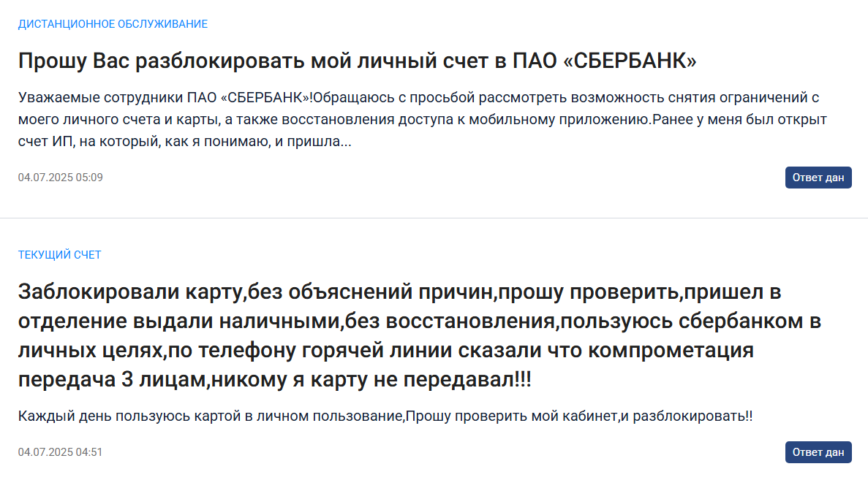Viewport: 868px width, 480px height.
Task: Click the divider line between the two complaints
Action: pyautogui.click(x=434, y=218)
